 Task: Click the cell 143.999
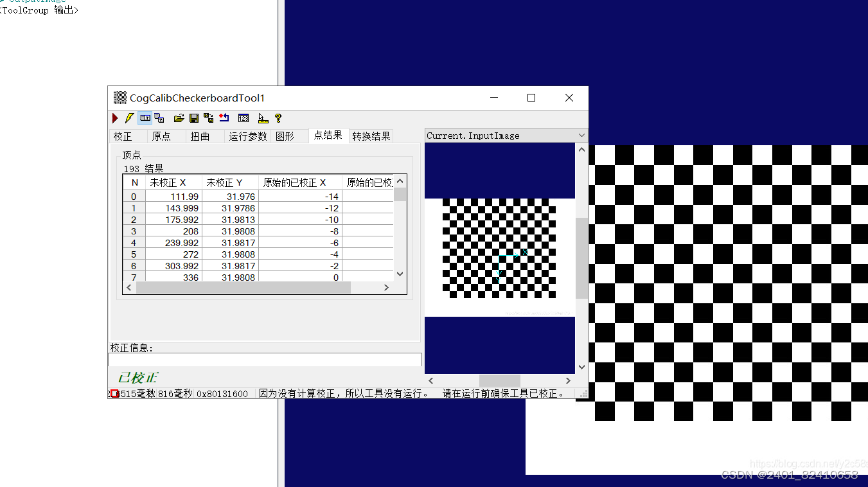[173, 208]
